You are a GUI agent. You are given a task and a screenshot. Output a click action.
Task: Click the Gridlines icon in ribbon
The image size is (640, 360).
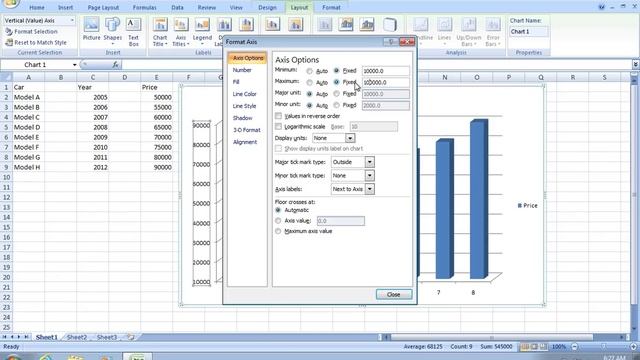click(x=295, y=24)
